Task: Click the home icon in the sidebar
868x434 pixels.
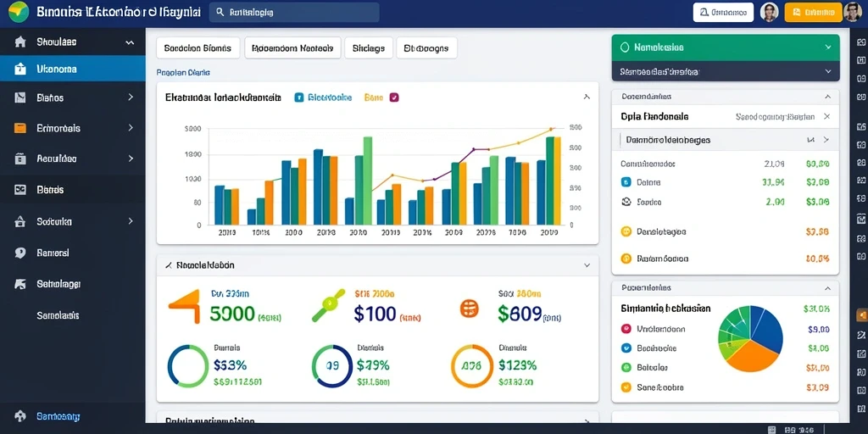Action: 20,42
